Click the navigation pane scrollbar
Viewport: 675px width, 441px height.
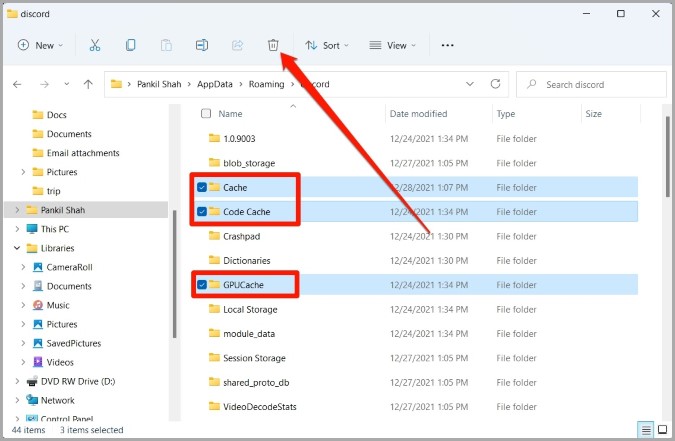[x=174, y=274]
